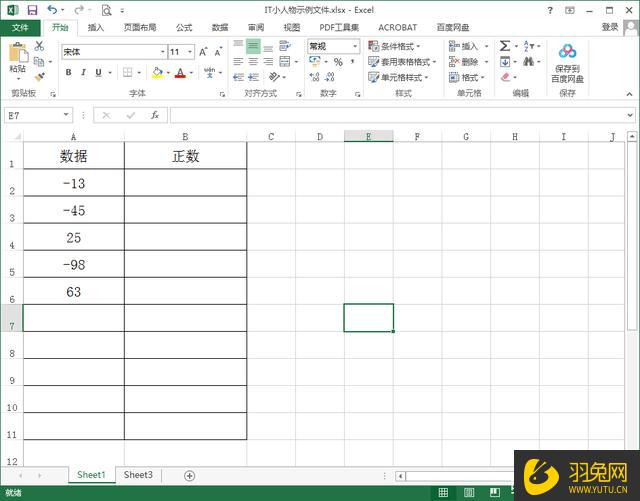The width and height of the screenshot is (640, 501).
Task: Select the Format Painter brush
Action: (39, 77)
